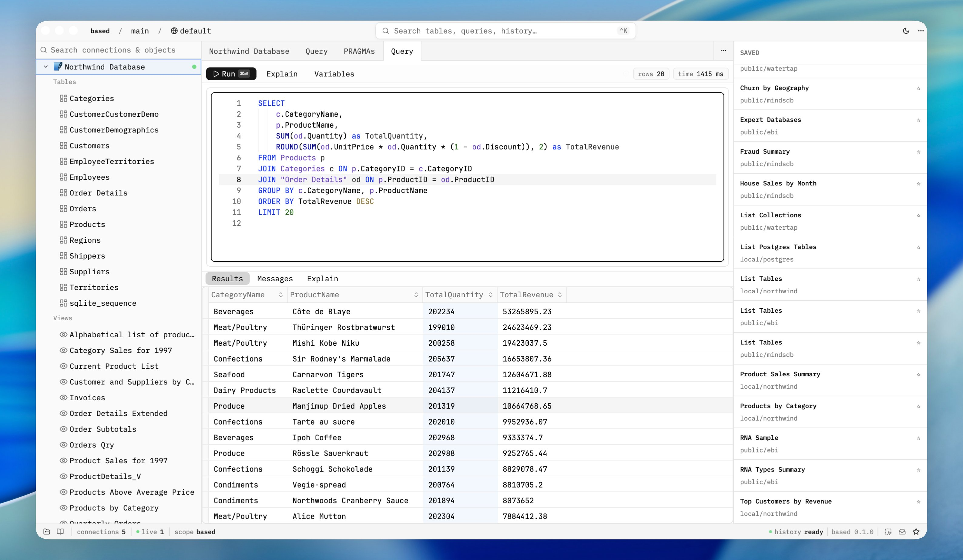Screen dimensions: 963x560
Task: Click the table icon beside Order Details
Action: 63,192
